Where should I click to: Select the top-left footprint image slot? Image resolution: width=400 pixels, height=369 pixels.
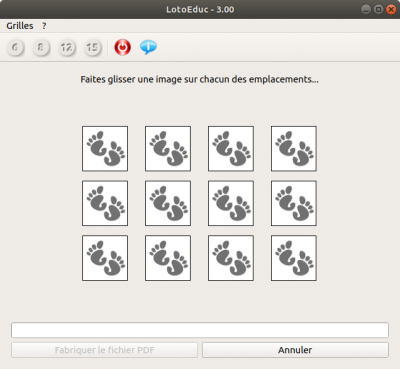pos(105,149)
